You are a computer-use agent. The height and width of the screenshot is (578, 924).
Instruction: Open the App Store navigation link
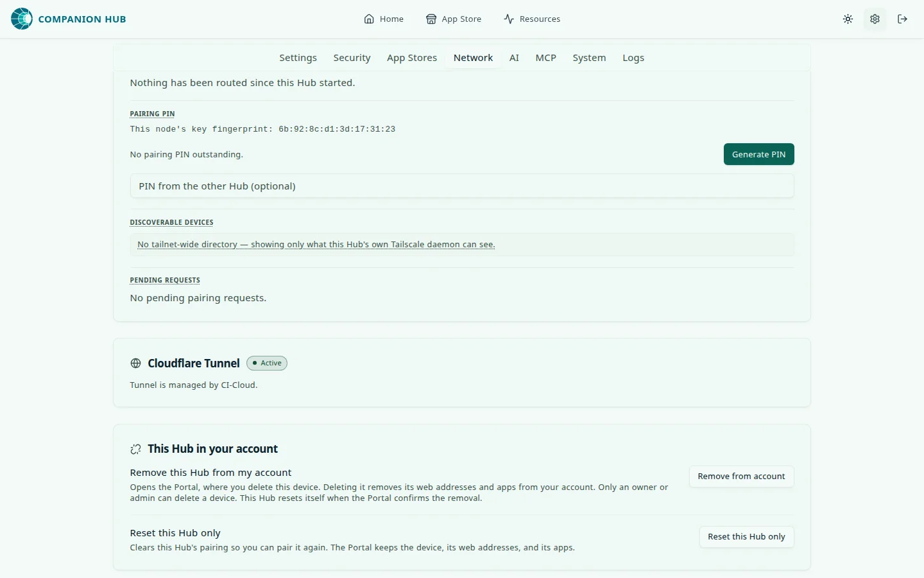pyautogui.click(x=454, y=19)
